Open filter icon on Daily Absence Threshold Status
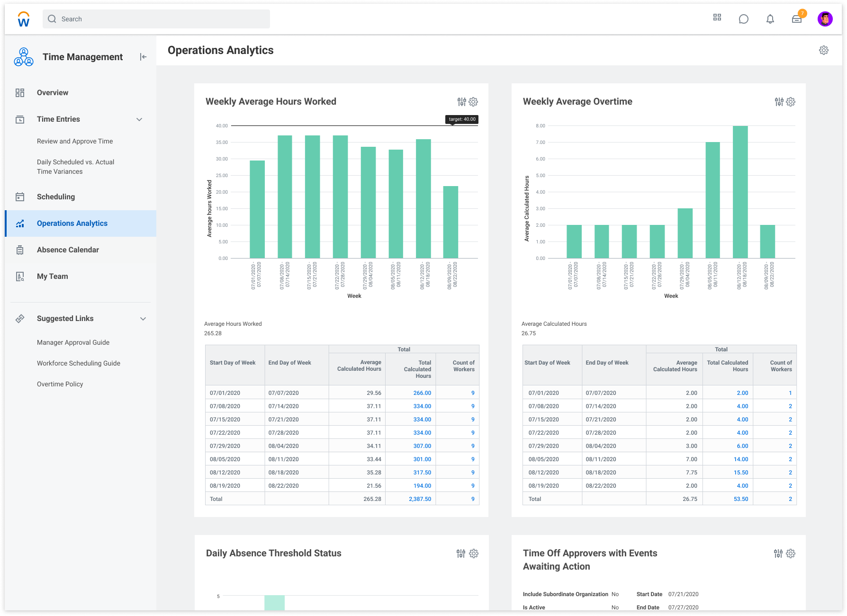 (461, 553)
